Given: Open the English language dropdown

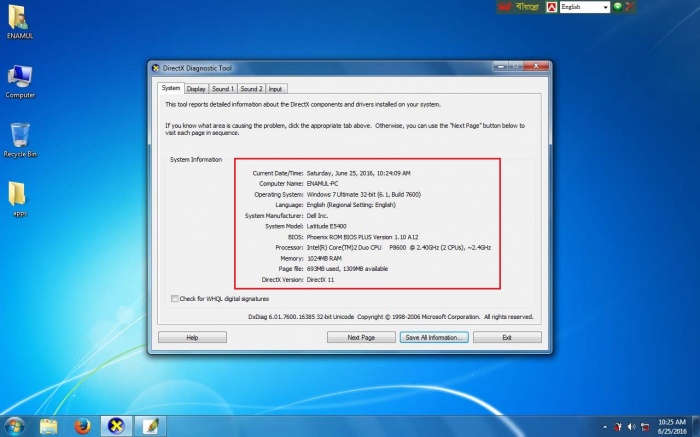Looking at the screenshot, I should tap(605, 7).
